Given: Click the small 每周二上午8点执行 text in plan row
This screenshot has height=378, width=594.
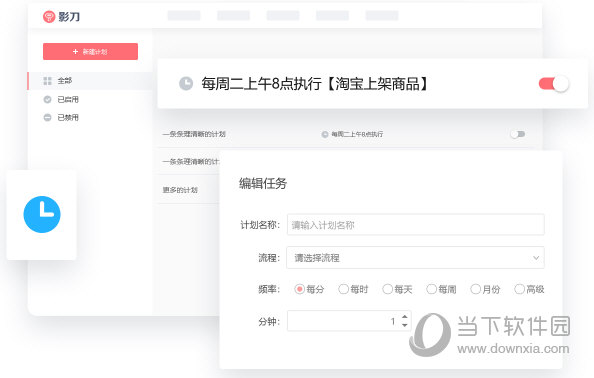Looking at the screenshot, I should 357,134.
